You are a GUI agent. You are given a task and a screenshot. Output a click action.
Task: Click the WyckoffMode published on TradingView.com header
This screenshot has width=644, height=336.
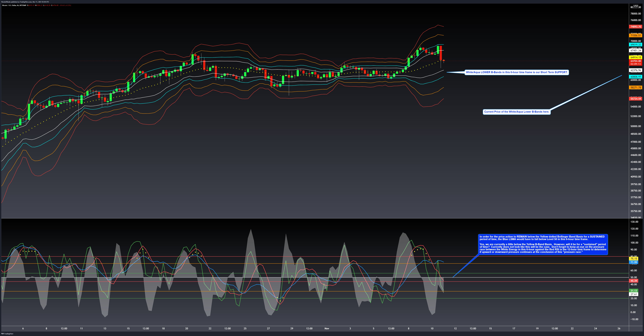(x=25, y=2)
